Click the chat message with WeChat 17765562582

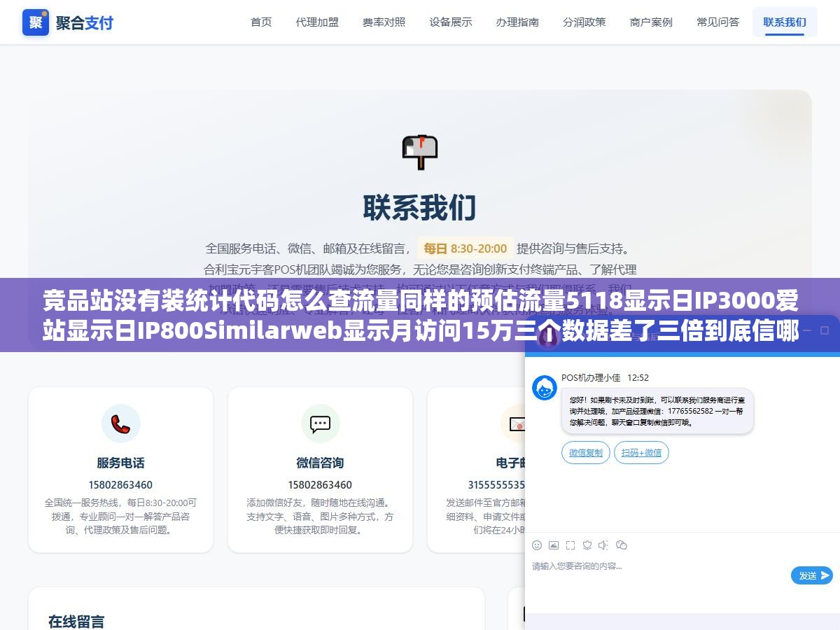click(657, 411)
